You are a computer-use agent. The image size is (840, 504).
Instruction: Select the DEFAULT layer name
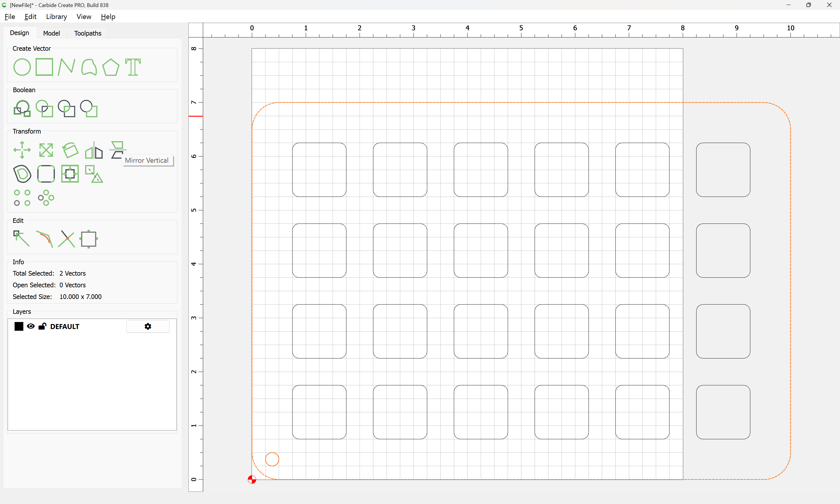64,326
